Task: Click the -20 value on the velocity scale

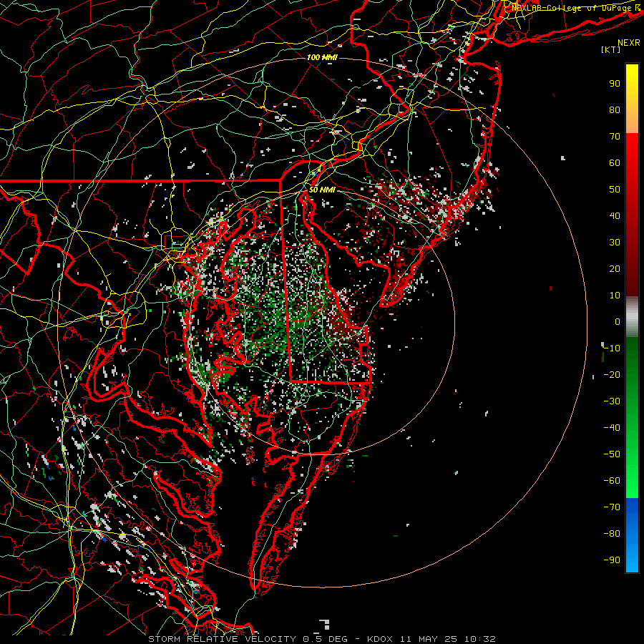Action: tap(612, 375)
